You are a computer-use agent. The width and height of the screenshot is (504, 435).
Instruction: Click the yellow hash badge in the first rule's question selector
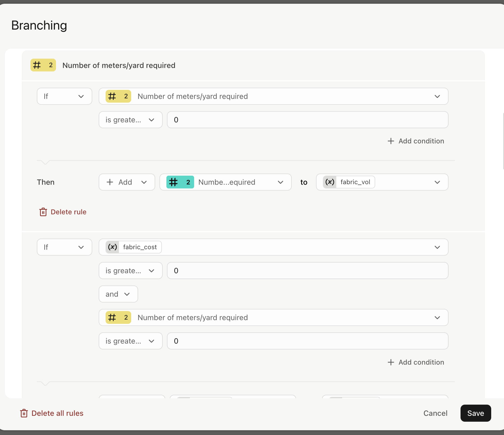118,96
